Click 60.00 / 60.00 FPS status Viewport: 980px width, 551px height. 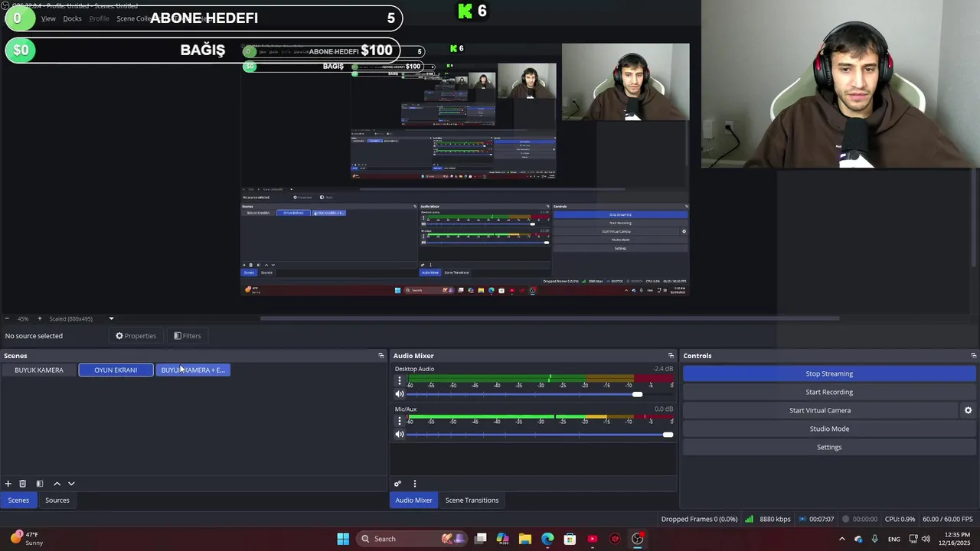[948, 519]
